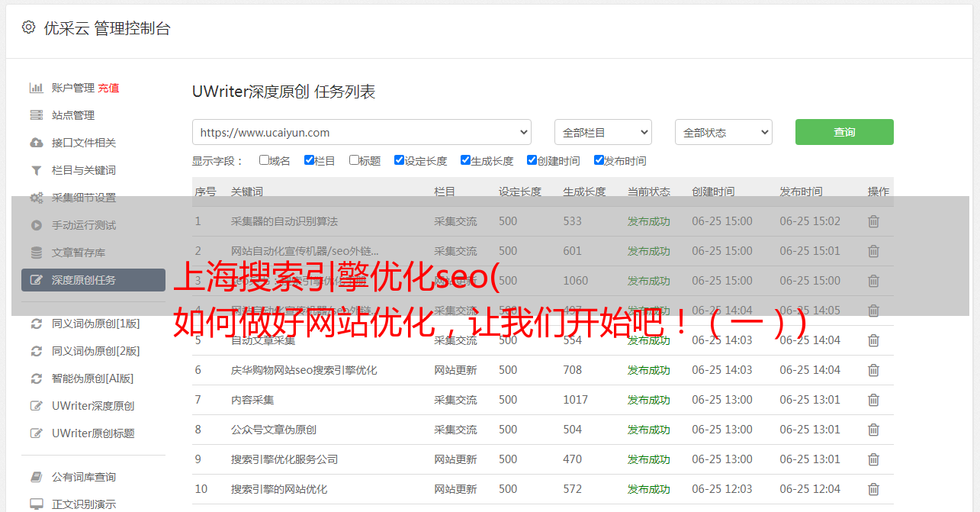Click the filter icon for 栏目与关键词
980x512 pixels.
(x=36, y=170)
